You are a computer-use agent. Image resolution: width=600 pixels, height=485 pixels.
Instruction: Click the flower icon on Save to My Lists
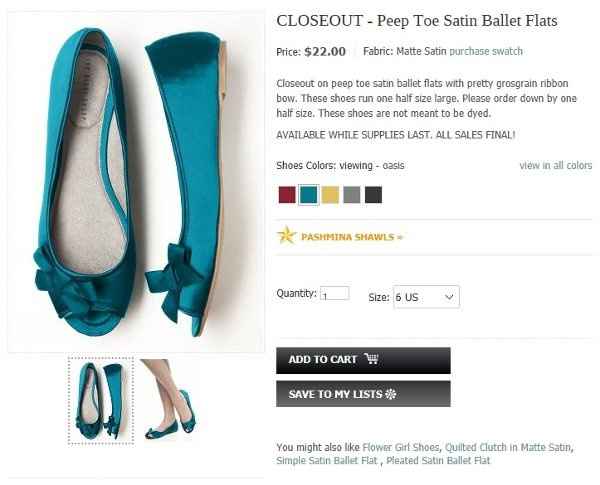391,394
